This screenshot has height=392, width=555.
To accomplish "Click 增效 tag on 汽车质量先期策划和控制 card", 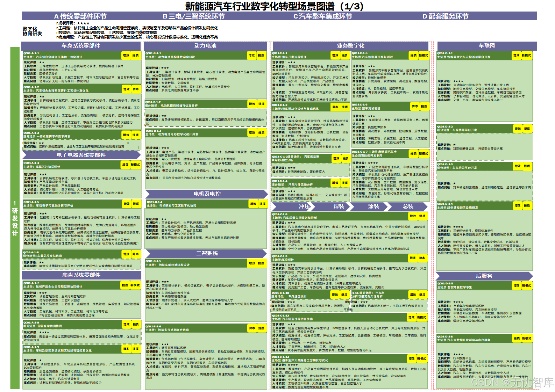I will 413,216.
